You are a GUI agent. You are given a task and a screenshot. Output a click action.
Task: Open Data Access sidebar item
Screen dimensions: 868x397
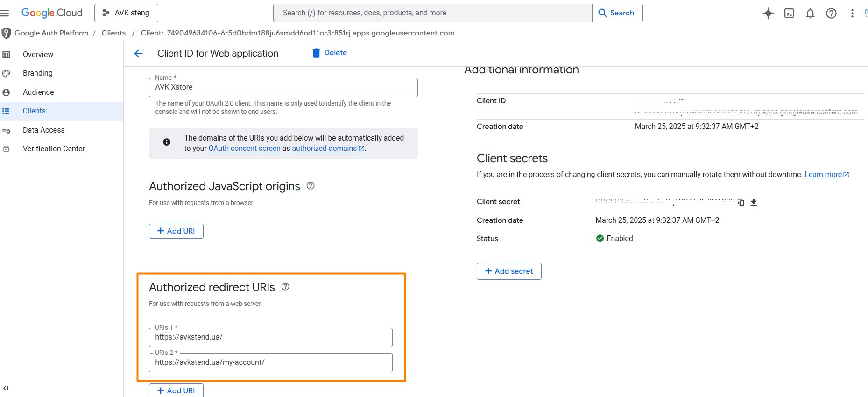click(62, 130)
